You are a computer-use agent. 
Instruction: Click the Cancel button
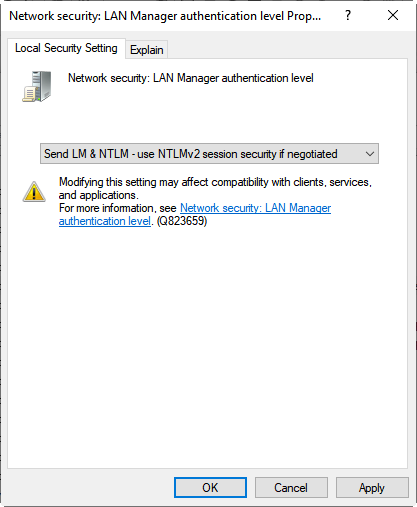tap(291, 487)
